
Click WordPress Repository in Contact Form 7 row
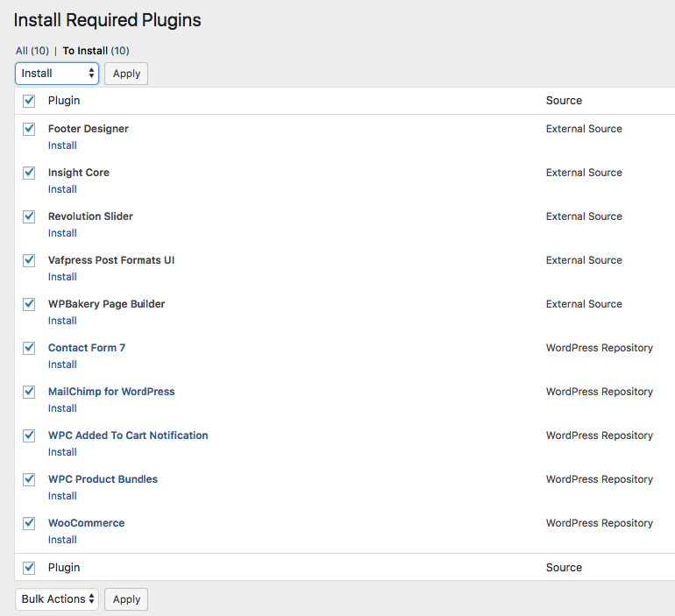tap(600, 349)
